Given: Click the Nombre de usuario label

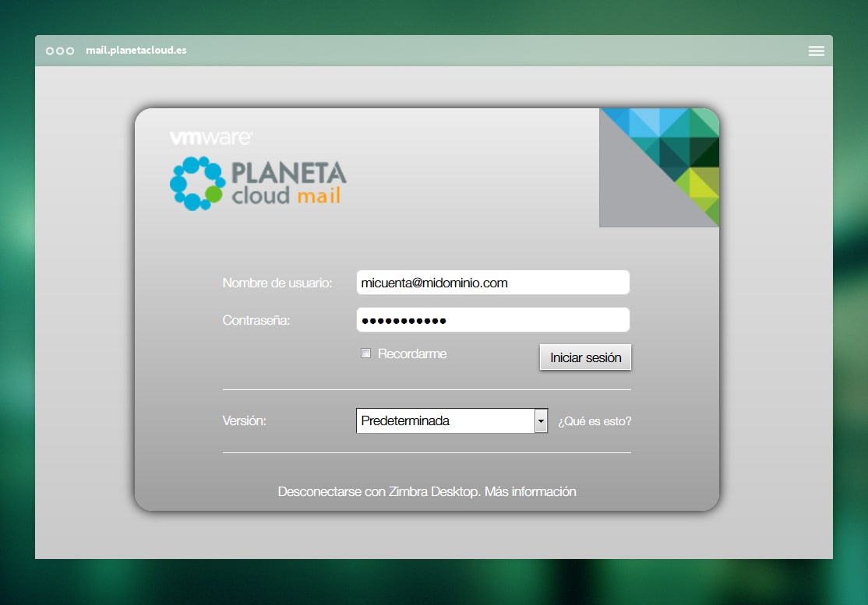Looking at the screenshot, I should click(277, 283).
